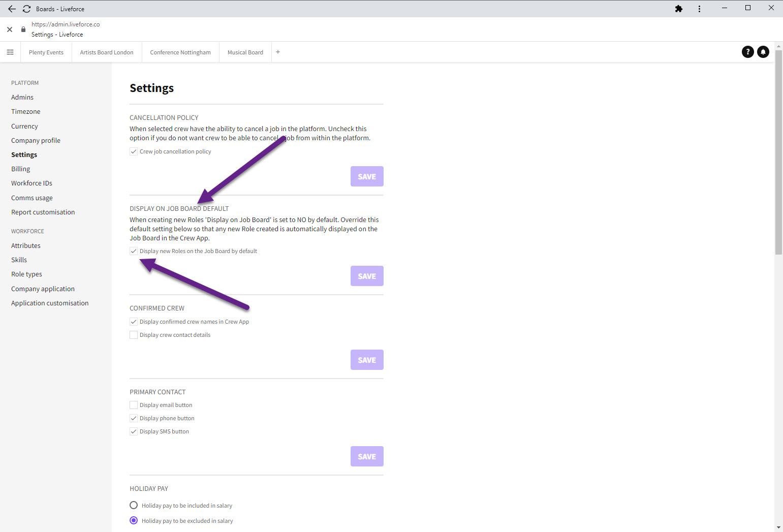Save the Cancellation Policy section
The width and height of the screenshot is (783, 532).
coord(367,176)
